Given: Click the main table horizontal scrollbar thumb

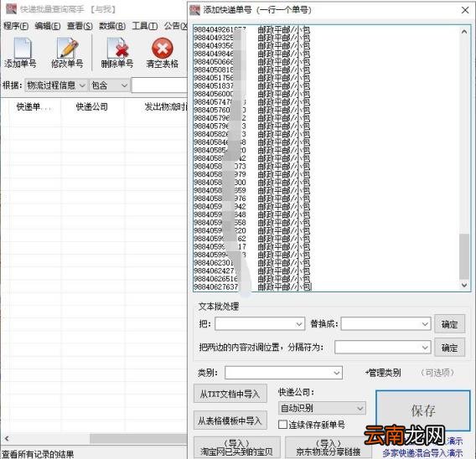Looking at the screenshot, I should 138,438.
